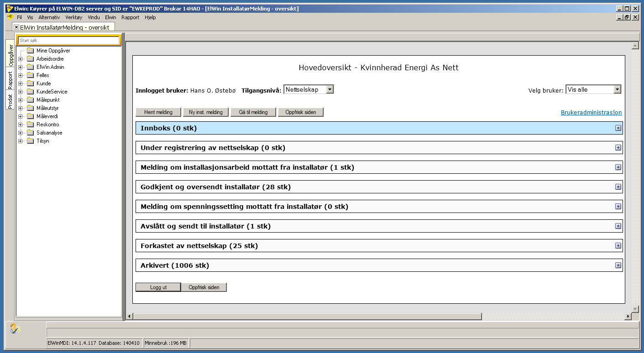Expand the Reskontro tree node

tap(21, 125)
